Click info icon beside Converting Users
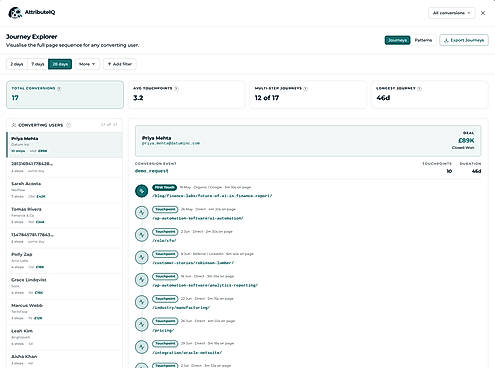Screen dimensions: 495x368 point(68,125)
